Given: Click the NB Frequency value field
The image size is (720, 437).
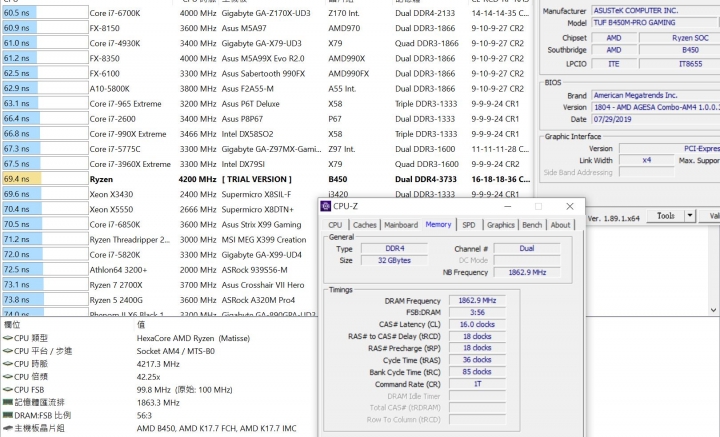Looking at the screenshot, I should tap(527, 272).
